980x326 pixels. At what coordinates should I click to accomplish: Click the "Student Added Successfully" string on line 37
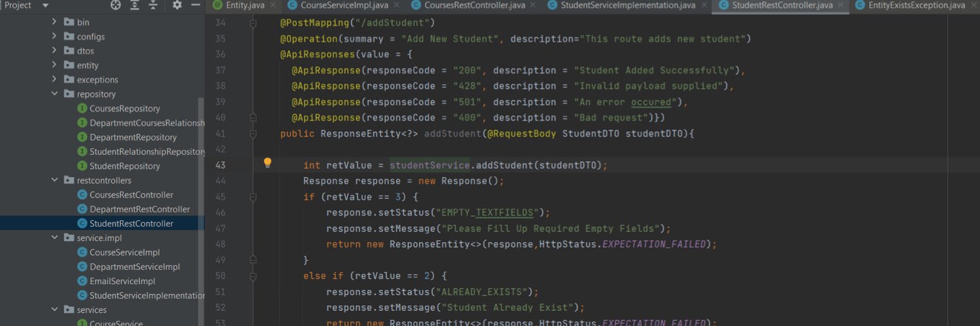(x=655, y=71)
